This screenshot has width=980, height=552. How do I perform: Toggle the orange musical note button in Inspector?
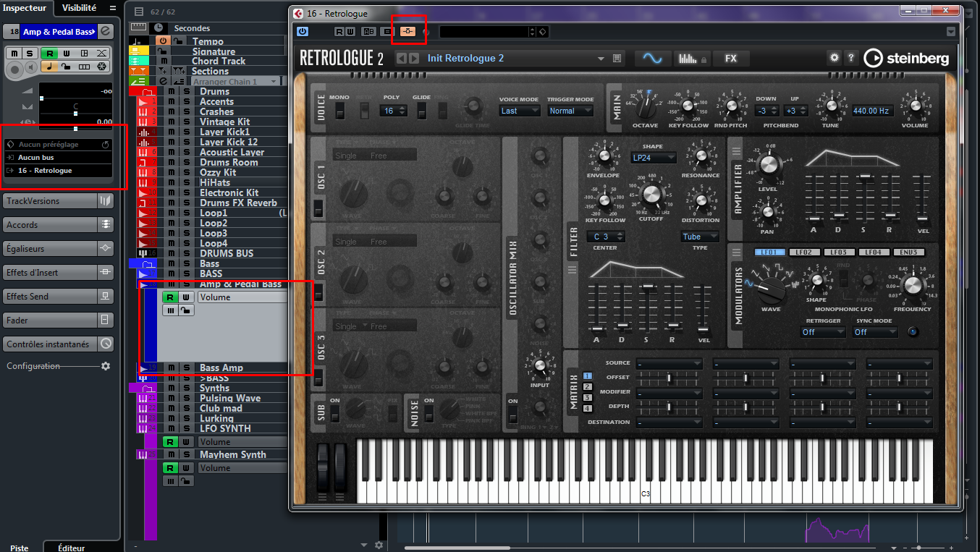(x=50, y=67)
